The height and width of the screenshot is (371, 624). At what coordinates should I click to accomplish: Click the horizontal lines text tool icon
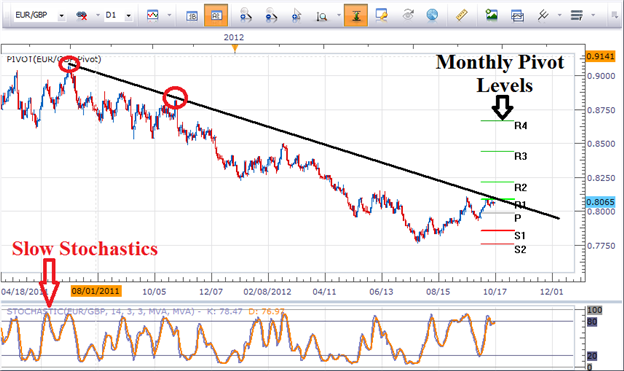[576, 16]
